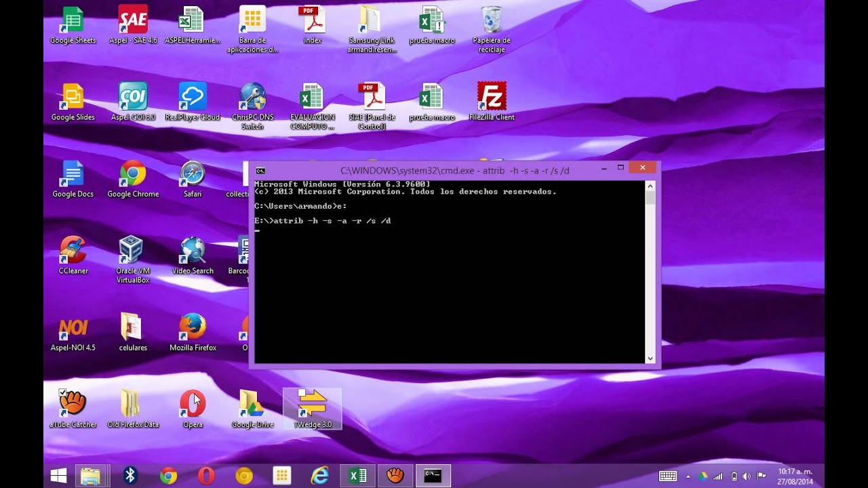Open network signal tray icon
The image size is (868, 488).
point(718,476)
